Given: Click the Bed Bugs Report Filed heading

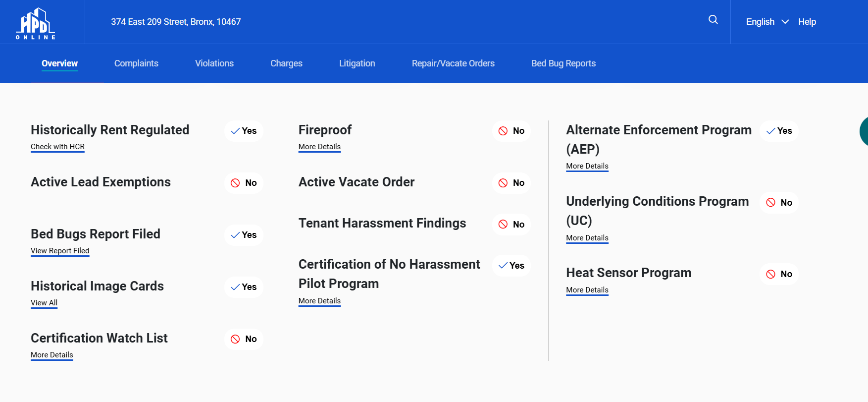Looking at the screenshot, I should pos(96,234).
